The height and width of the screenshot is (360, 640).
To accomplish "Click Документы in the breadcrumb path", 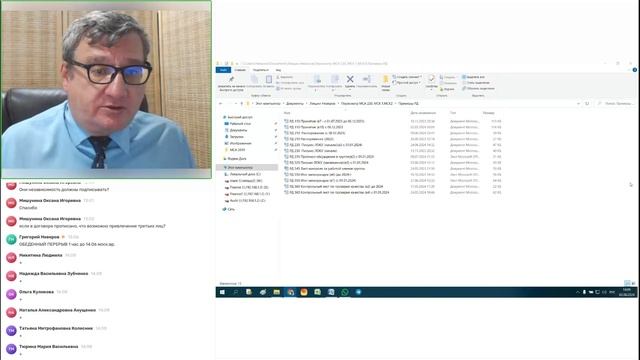I will point(295,104).
